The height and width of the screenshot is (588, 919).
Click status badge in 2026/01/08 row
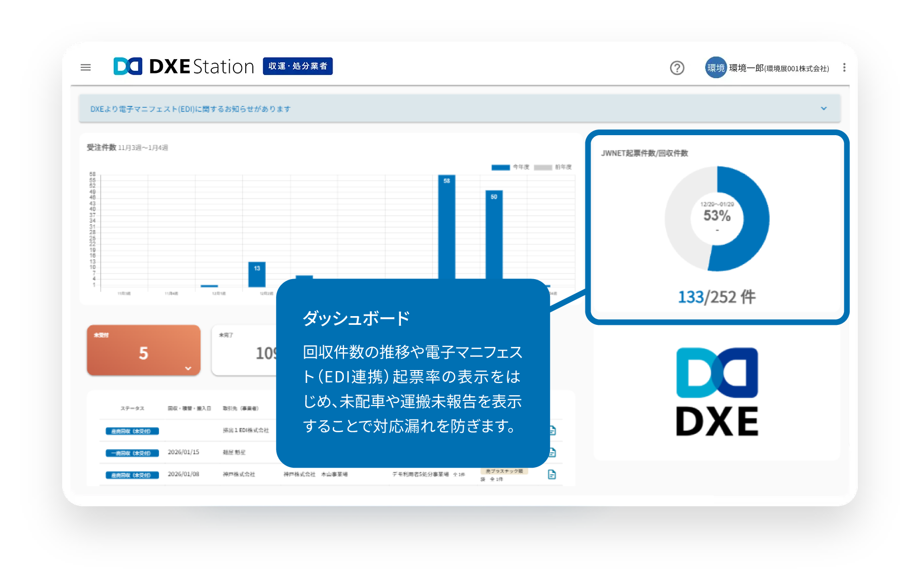click(132, 475)
